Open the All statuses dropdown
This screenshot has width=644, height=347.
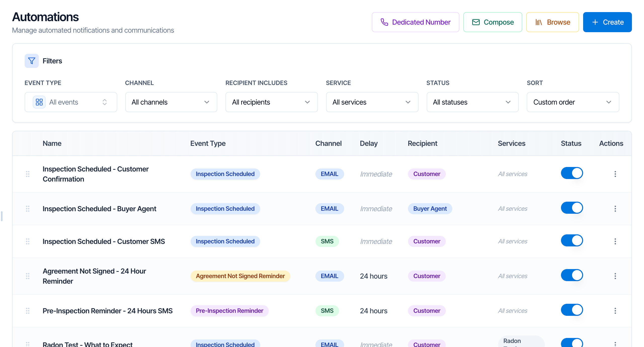[473, 102]
